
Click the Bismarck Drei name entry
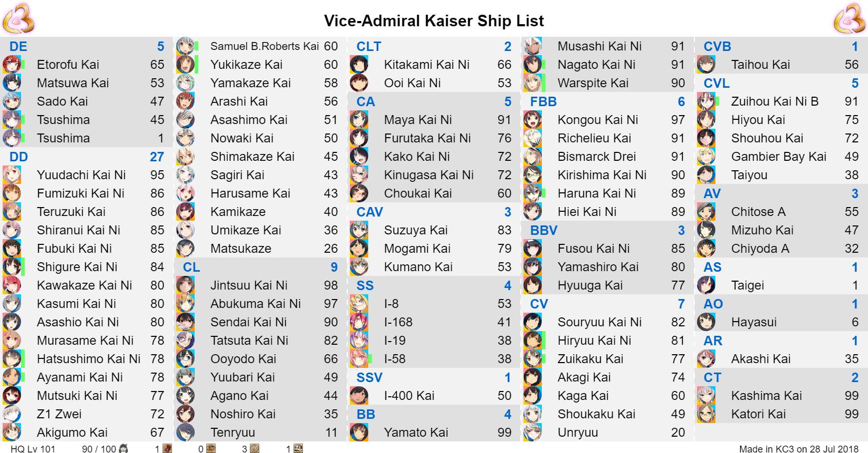tap(597, 157)
